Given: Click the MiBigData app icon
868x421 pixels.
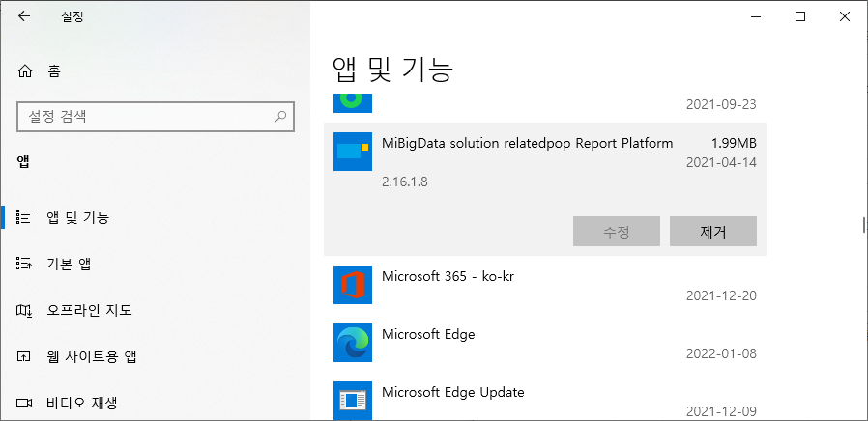Looking at the screenshot, I should [x=353, y=152].
